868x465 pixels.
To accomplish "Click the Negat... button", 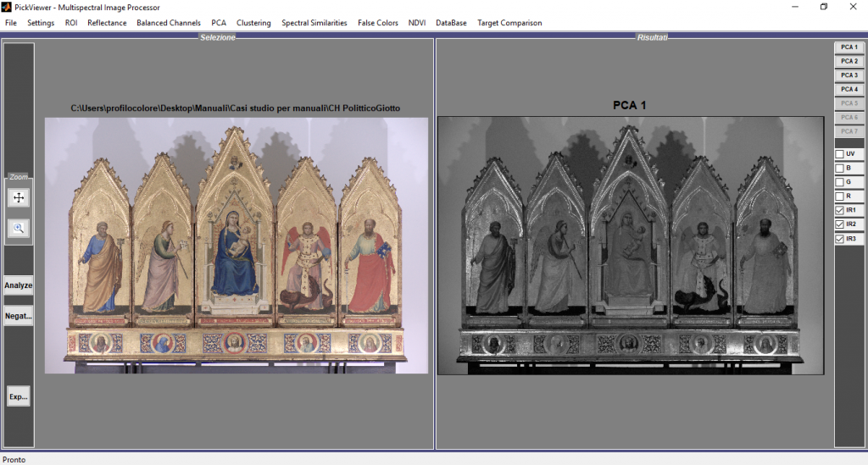I will [19, 316].
